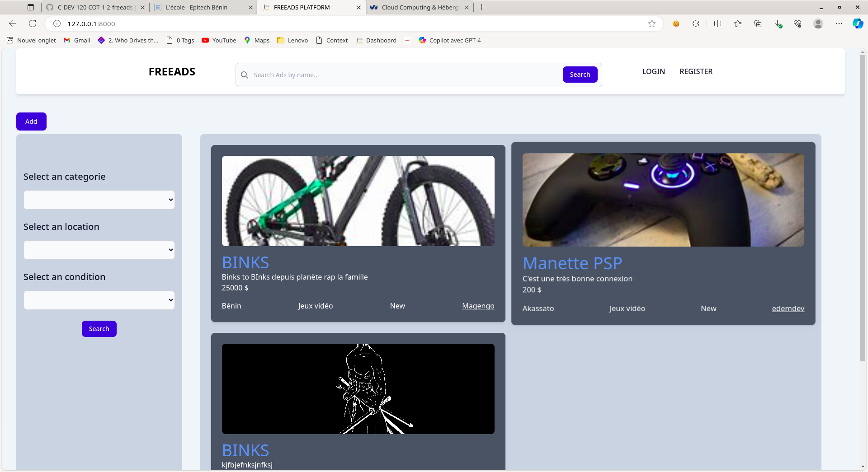Image resolution: width=868 pixels, height=472 pixels.
Task: Click the browser profile avatar
Action: 818,23
